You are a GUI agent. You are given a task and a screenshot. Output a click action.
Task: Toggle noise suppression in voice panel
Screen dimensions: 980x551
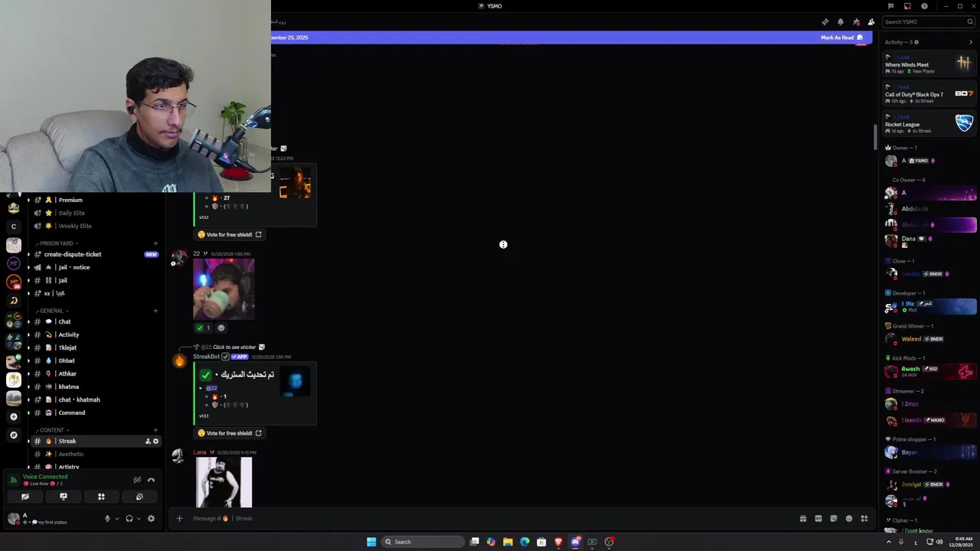(137, 480)
